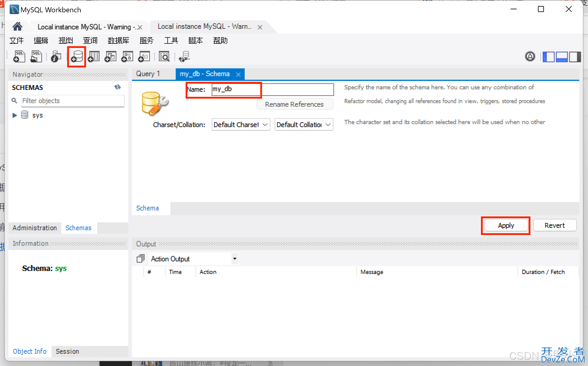
Task: Click the schema editor database wrench icon
Action: point(155,103)
